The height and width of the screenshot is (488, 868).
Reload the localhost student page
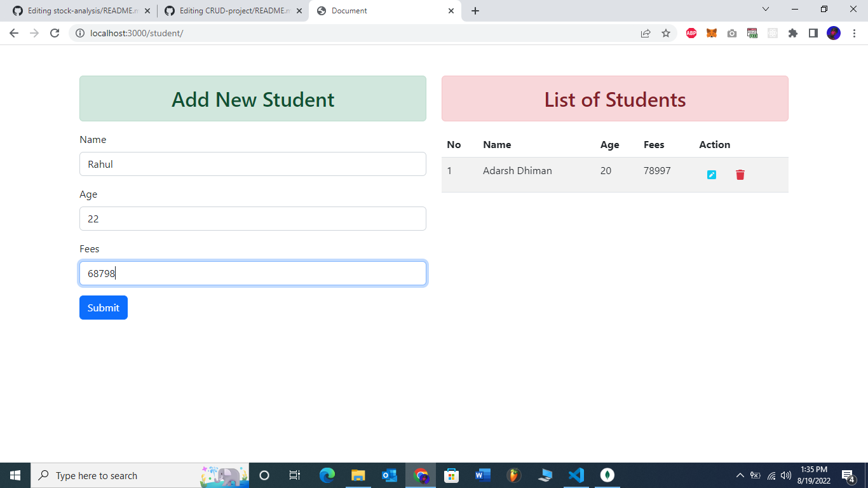point(55,33)
